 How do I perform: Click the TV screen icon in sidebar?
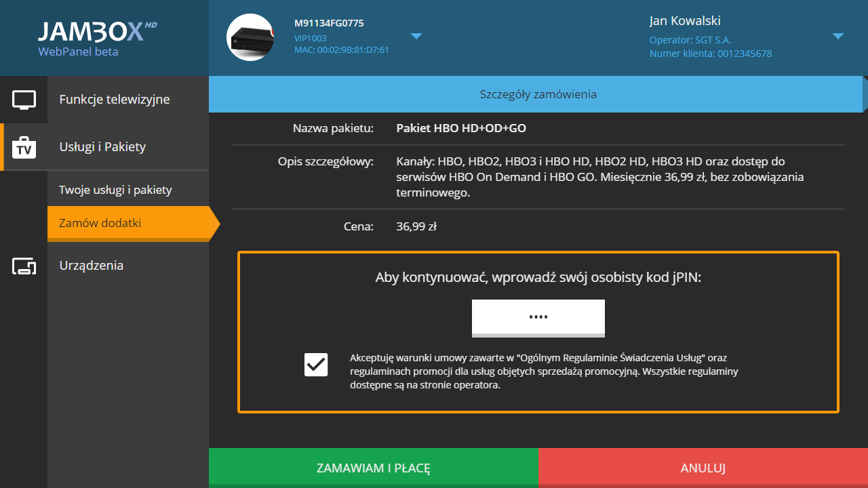click(x=24, y=100)
